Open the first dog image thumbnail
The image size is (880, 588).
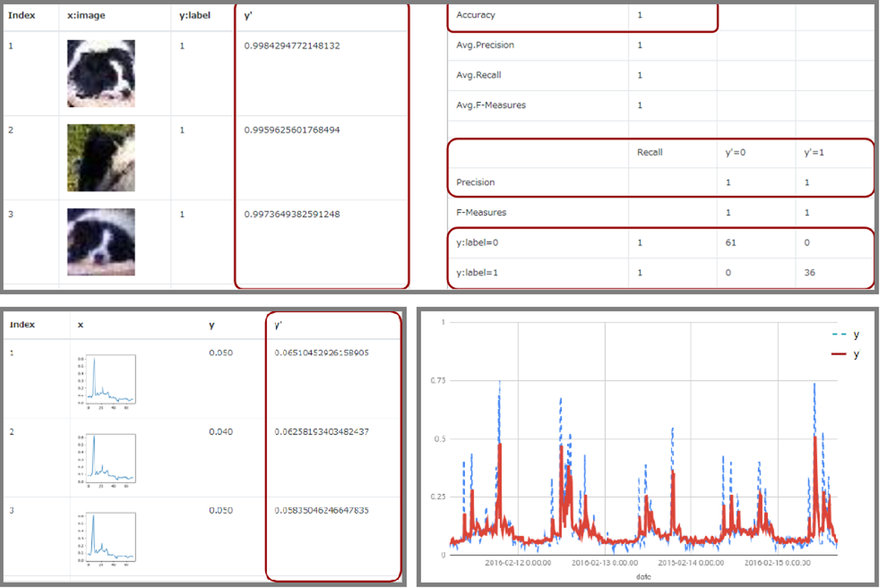pos(101,73)
